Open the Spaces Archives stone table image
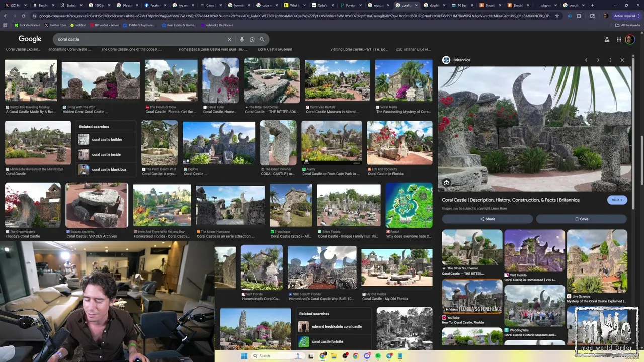Image resolution: width=644 pixels, height=362 pixels. pyautogui.click(x=97, y=206)
